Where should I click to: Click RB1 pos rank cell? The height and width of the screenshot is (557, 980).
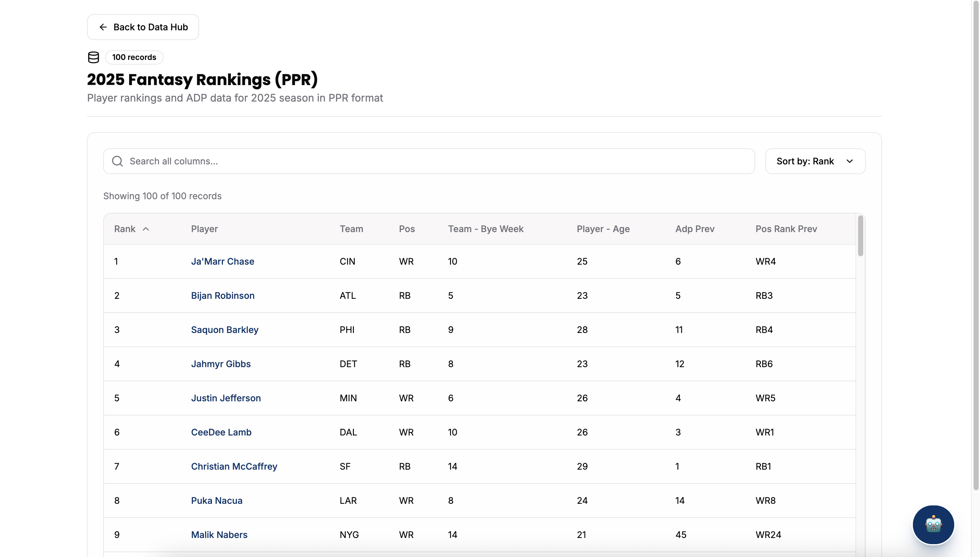[763, 466]
